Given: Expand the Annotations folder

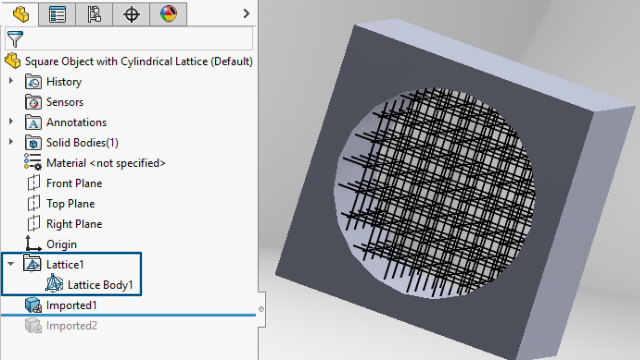Looking at the screenshot, I should pos(11,121).
